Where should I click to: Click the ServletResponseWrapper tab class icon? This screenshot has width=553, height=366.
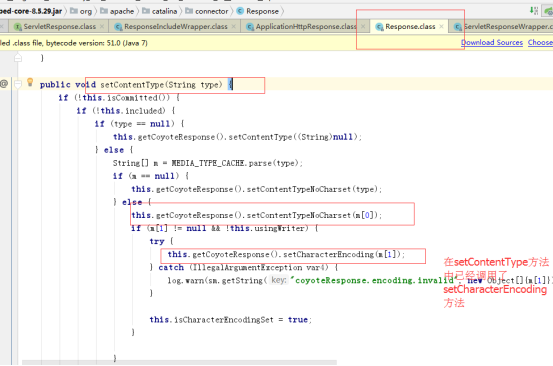point(457,27)
